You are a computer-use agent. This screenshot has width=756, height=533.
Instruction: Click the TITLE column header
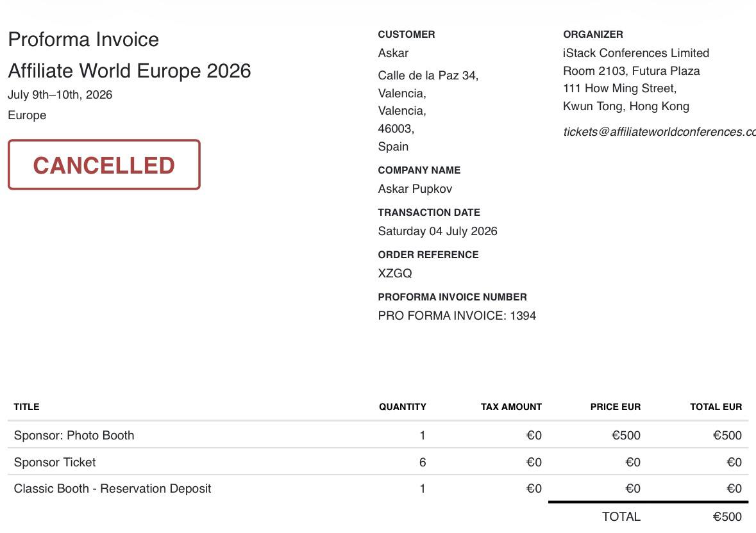point(26,407)
